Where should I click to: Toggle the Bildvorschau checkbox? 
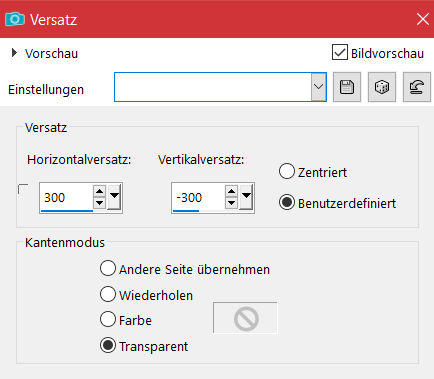pos(340,52)
